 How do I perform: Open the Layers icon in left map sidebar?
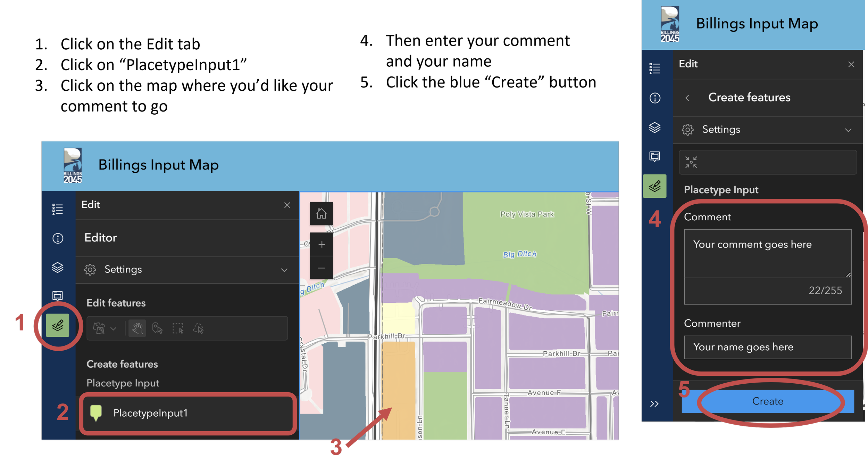click(58, 267)
